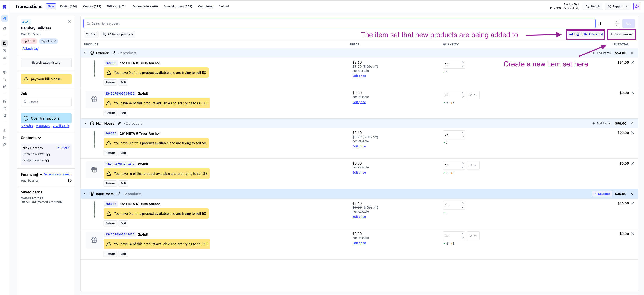The width and height of the screenshot is (644, 295).
Task: Switch to the Completed tab
Action: pos(206,6)
